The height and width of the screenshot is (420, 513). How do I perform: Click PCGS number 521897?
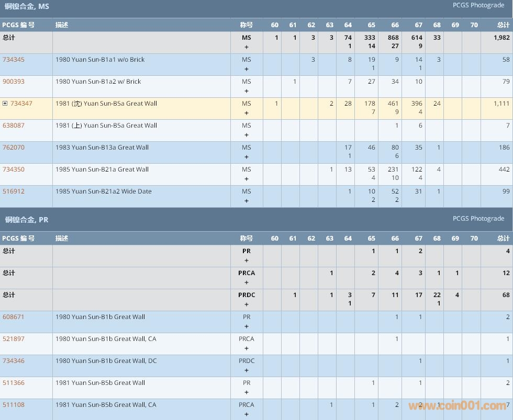[14, 339]
